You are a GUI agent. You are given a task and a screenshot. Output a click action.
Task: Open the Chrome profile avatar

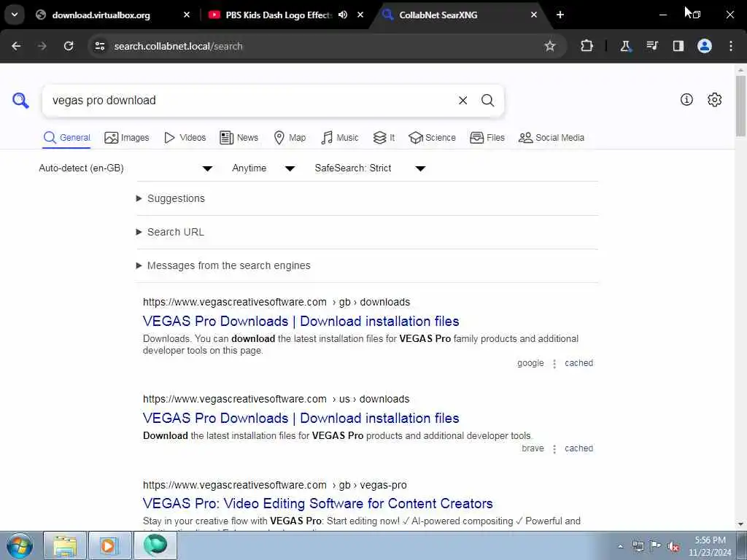tap(705, 46)
